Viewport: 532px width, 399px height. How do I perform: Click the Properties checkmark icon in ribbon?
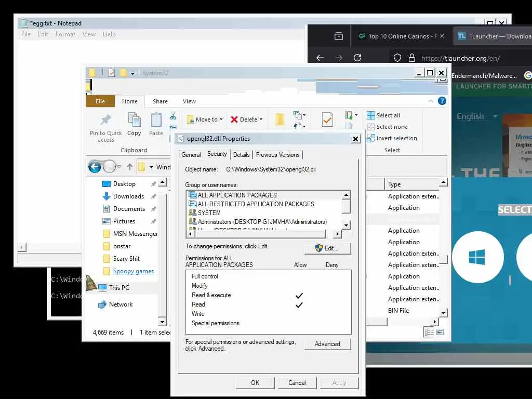tap(327, 119)
